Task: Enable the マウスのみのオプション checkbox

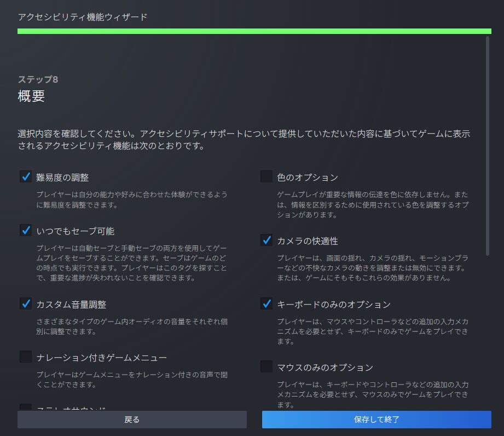Action: pyautogui.click(x=267, y=366)
